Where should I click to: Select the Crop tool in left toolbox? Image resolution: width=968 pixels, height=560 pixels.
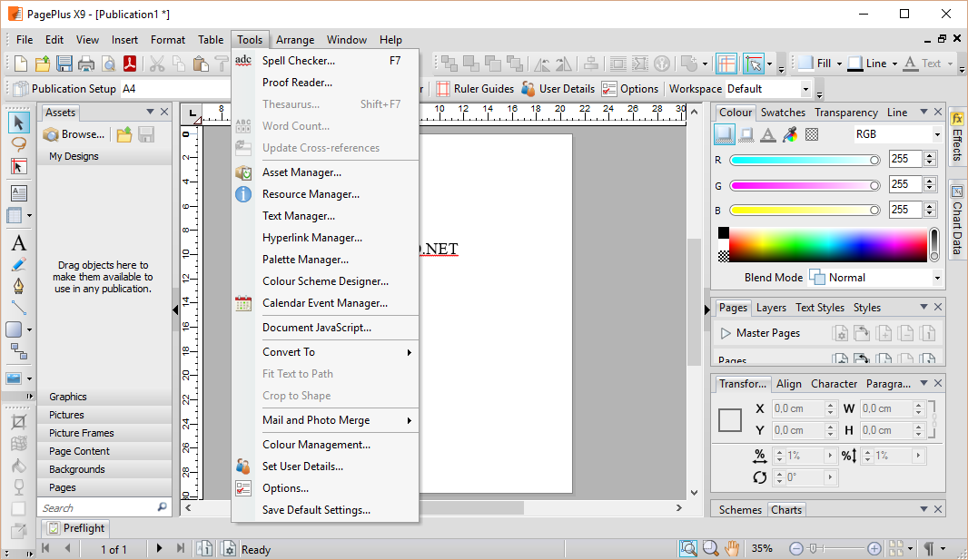click(18, 422)
